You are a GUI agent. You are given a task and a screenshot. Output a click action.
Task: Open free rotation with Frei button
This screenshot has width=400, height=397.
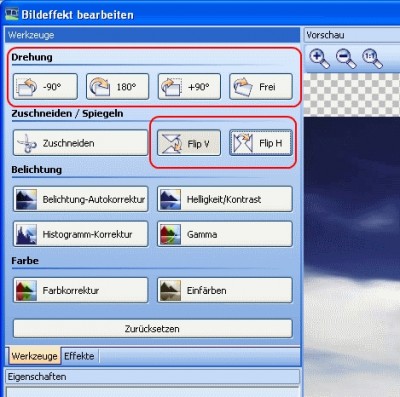pyautogui.click(x=261, y=87)
